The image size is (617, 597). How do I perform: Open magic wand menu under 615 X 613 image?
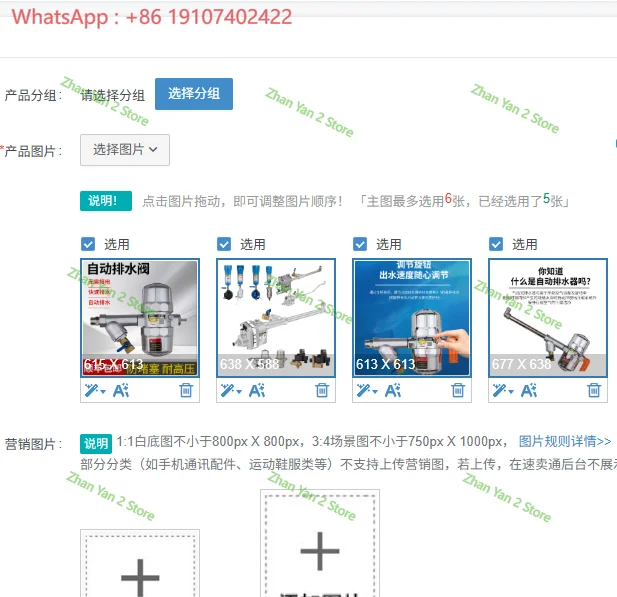click(95, 391)
